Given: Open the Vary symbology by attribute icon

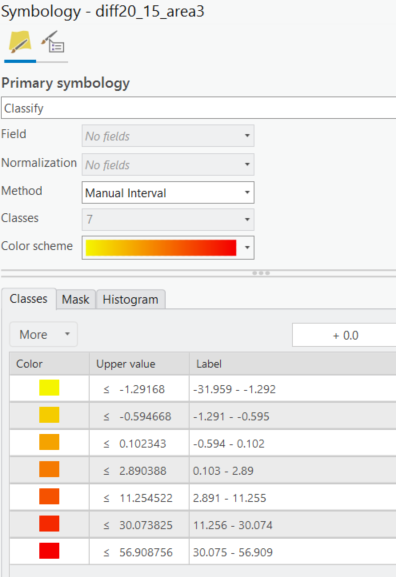Looking at the screenshot, I should click(53, 42).
